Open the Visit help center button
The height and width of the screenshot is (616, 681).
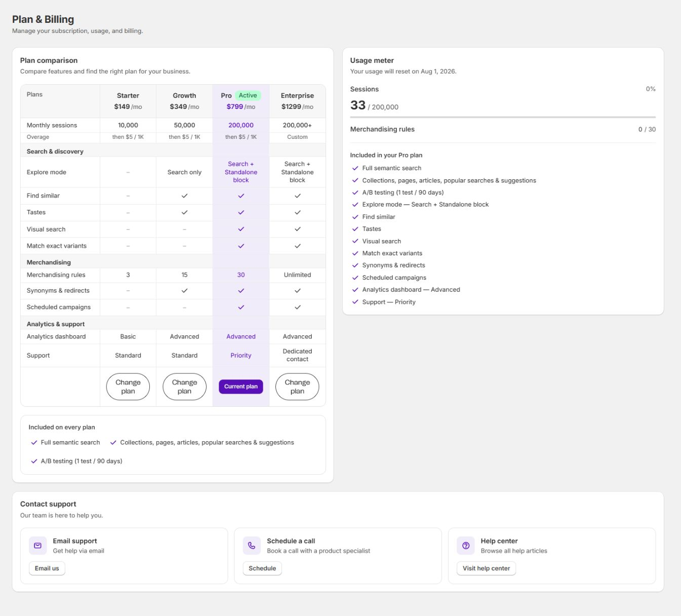[x=486, y=568]
